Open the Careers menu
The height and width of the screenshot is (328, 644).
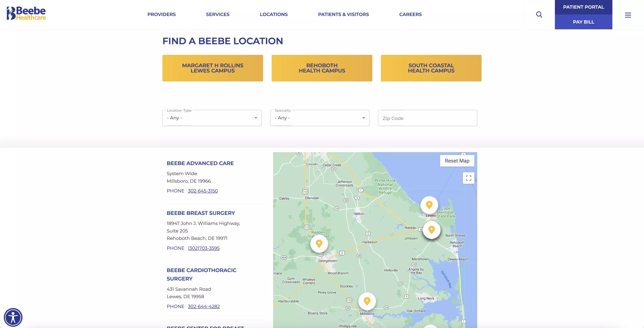pos(410,15)
